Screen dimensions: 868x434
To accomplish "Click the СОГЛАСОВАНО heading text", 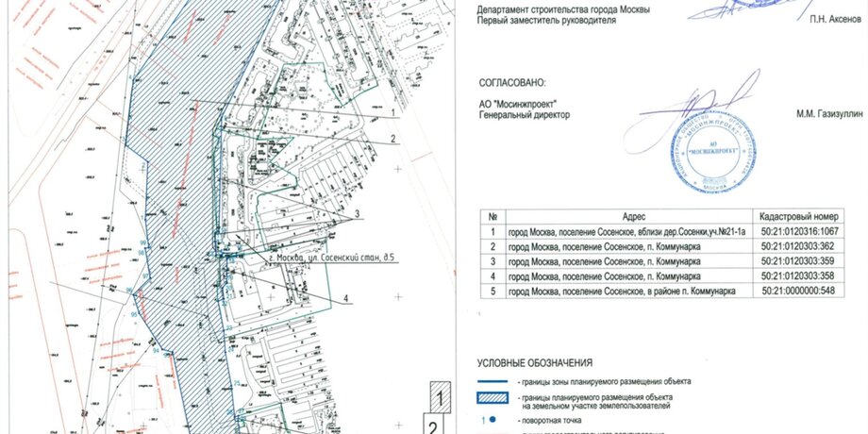I will tap(512, 83).
